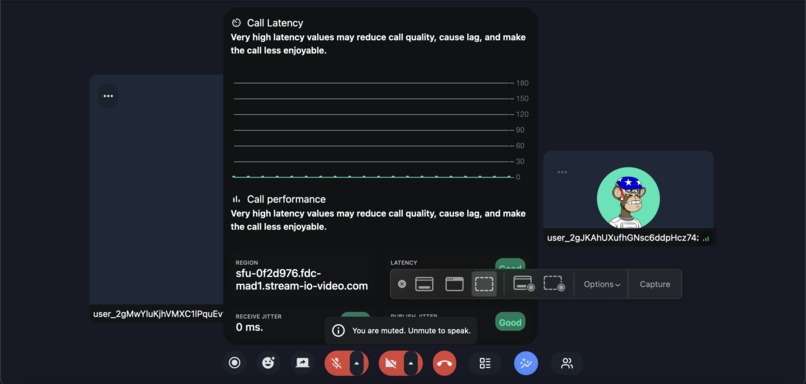Choose record entire screen mode

pyautogui.click(x=524, y=284)
